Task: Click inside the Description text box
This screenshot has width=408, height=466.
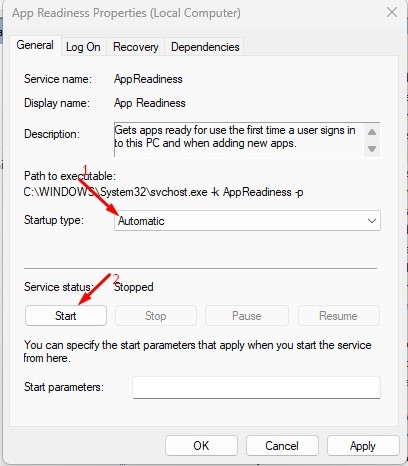Action: (x=239, y=139)
